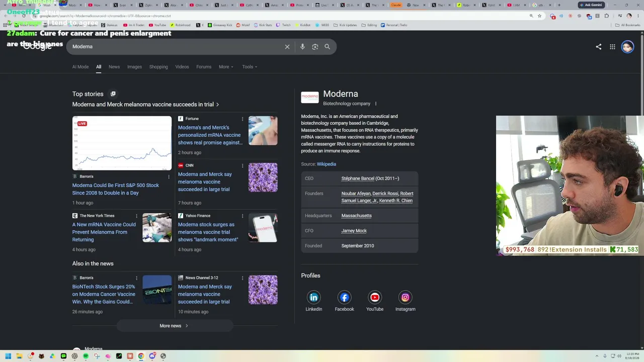Open the All Bookmarks folder

[x=628, y=25]
